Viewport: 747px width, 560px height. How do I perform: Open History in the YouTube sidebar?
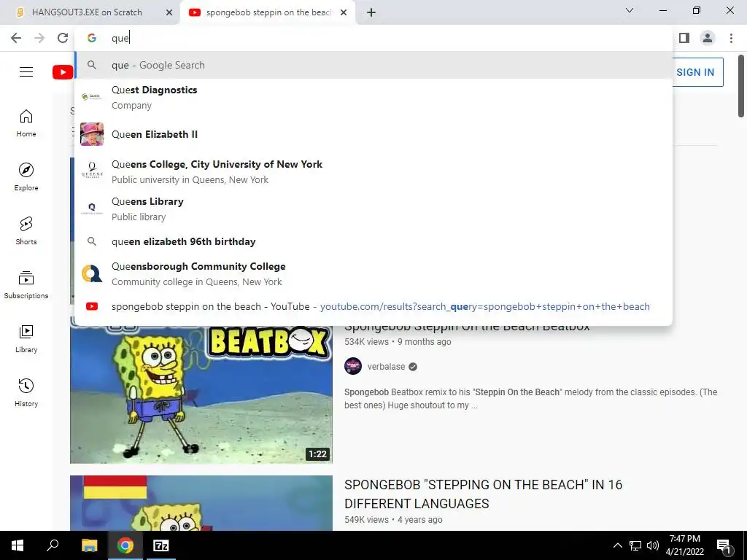[x=26, y=392]
